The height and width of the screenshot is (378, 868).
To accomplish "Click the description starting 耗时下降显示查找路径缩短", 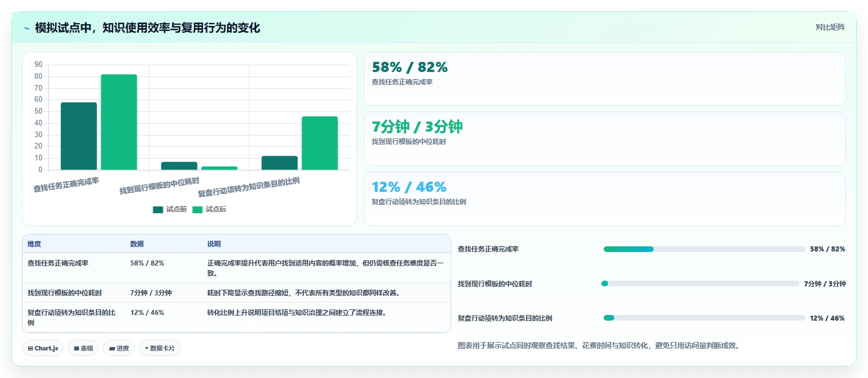I will pyautogui.click(x=304, y=293).
